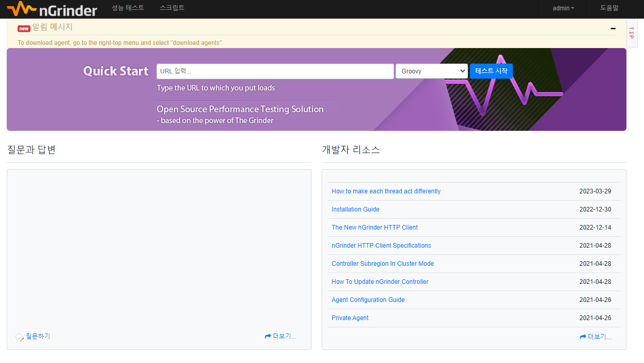644x363 pixels.
Task: Open The New nGrinder HTTP Client link
Action: click(374, 228)
